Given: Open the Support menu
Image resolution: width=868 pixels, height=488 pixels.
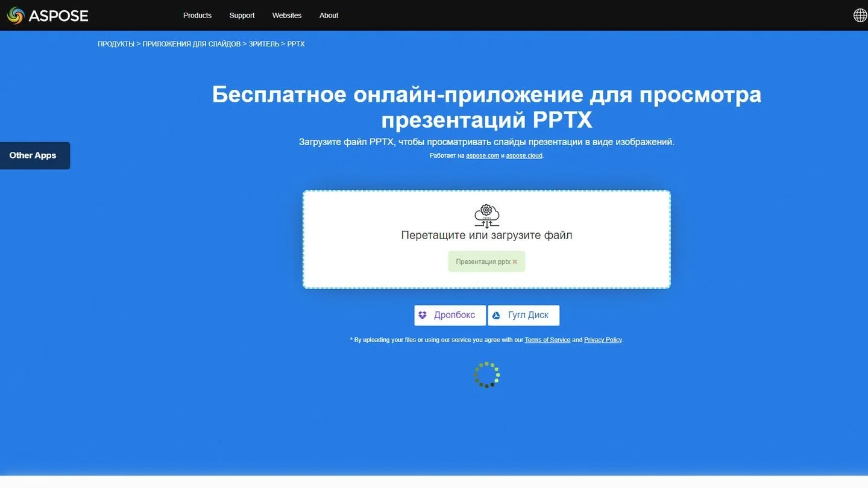Looking at the screenshot, I should point(242,16).
